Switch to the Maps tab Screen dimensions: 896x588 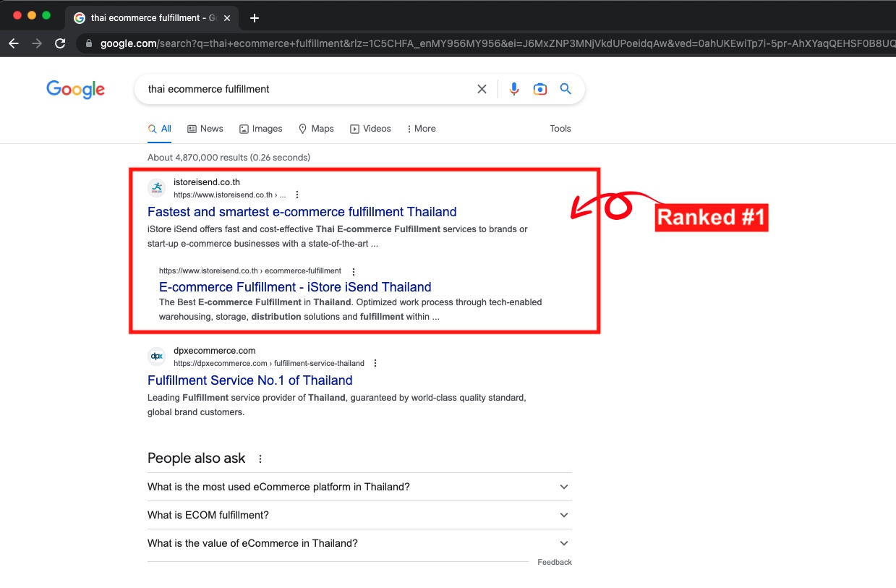[x=316, y=129]
